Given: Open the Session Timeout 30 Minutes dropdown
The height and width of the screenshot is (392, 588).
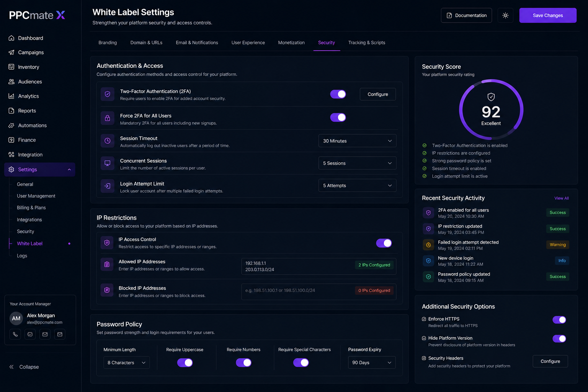Looking at the screenshot, I should coord(357,141).
